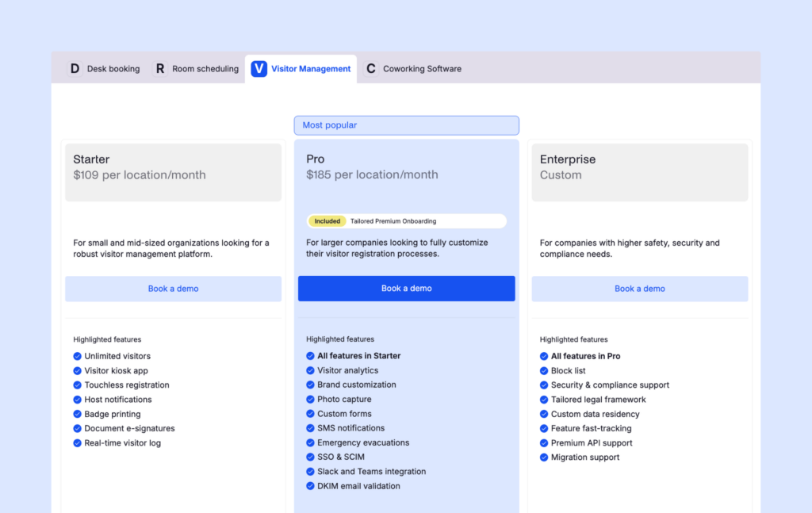
Task: Click the check beside Badge printing
Action: [x=78, y=414]
